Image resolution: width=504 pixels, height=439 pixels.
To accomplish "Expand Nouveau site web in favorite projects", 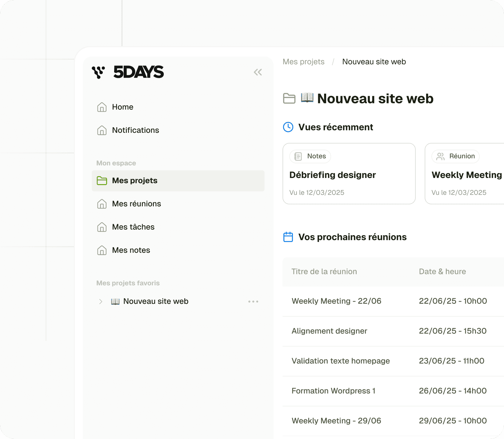I will click(x=101, y=301).
